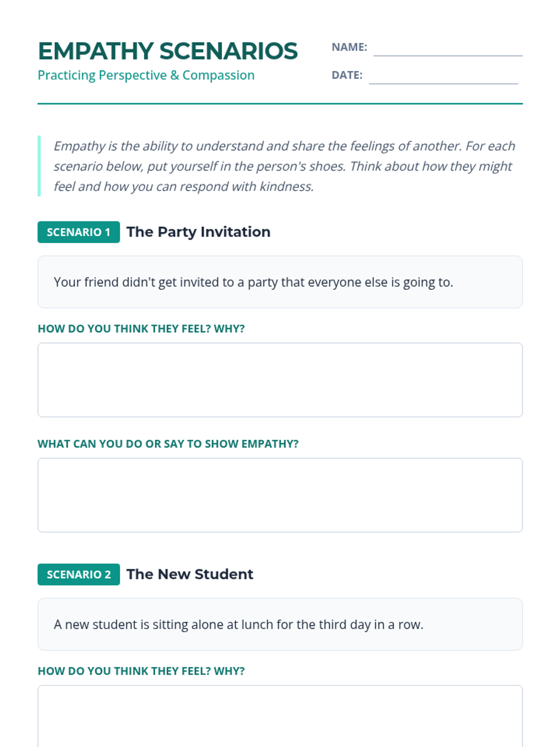Click Scenario 1's 'How do you think they feel?' label
Screen dimensions: 560x747
(141, 329)
